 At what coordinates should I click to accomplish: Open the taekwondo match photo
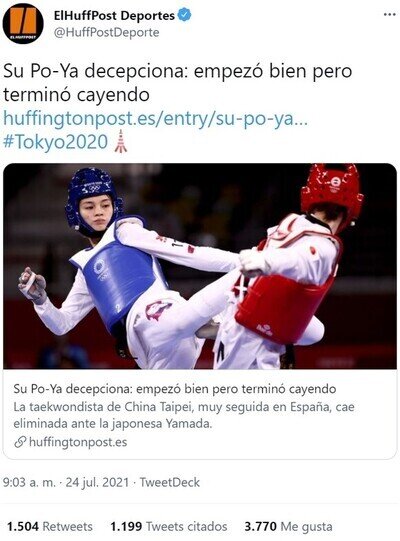pos(200,266)
